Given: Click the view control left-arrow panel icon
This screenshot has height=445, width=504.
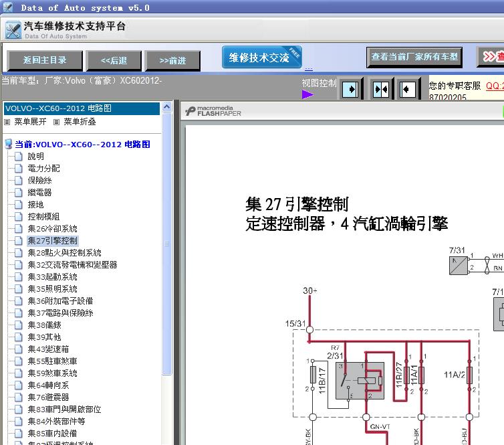Looking at the screenshot, I should click(408, 88).
